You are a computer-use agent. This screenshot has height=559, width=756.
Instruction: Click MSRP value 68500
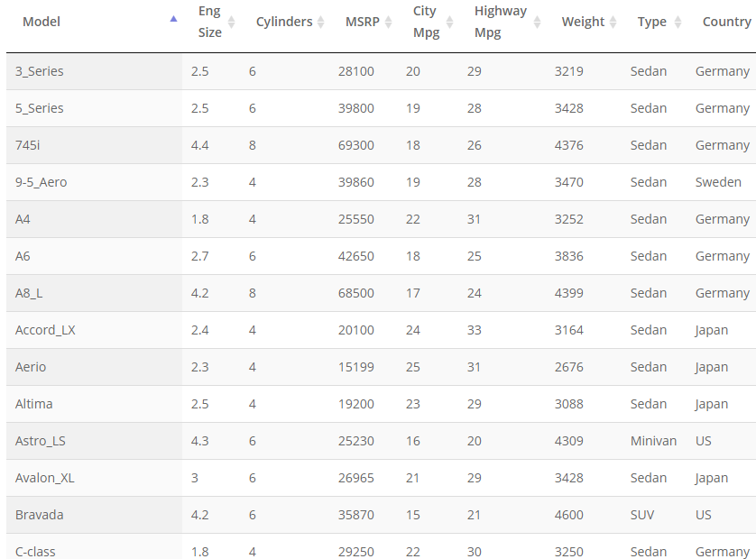coord(355,293)
